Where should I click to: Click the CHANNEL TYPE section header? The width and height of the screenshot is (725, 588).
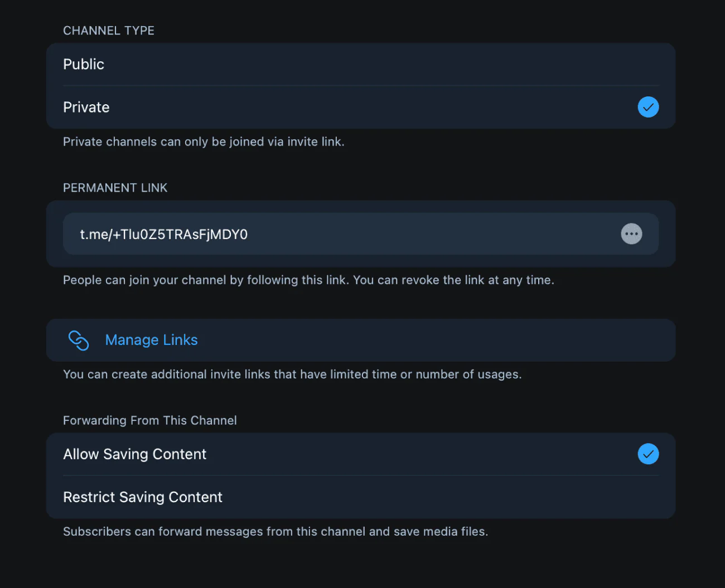(x=108, y=30)
